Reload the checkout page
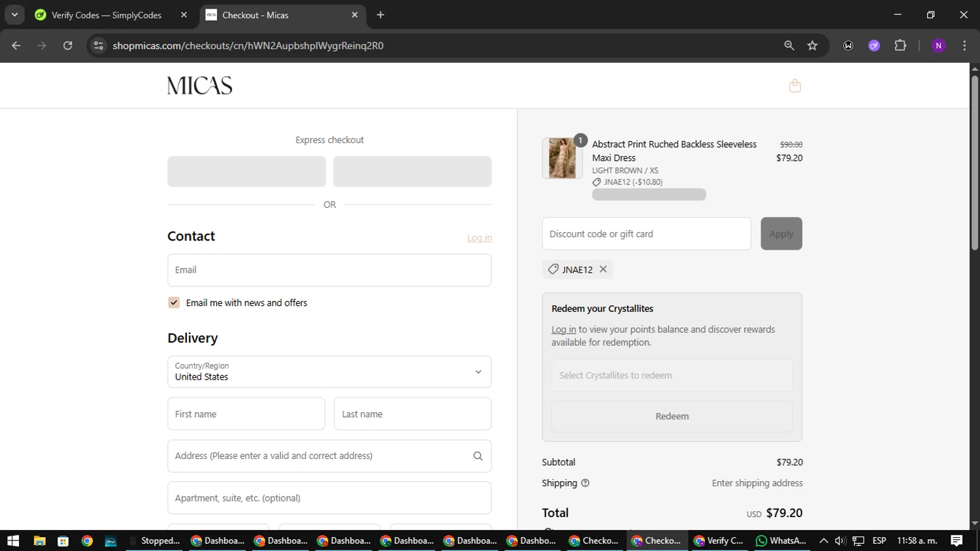The image size is (980, 551). 68,46
